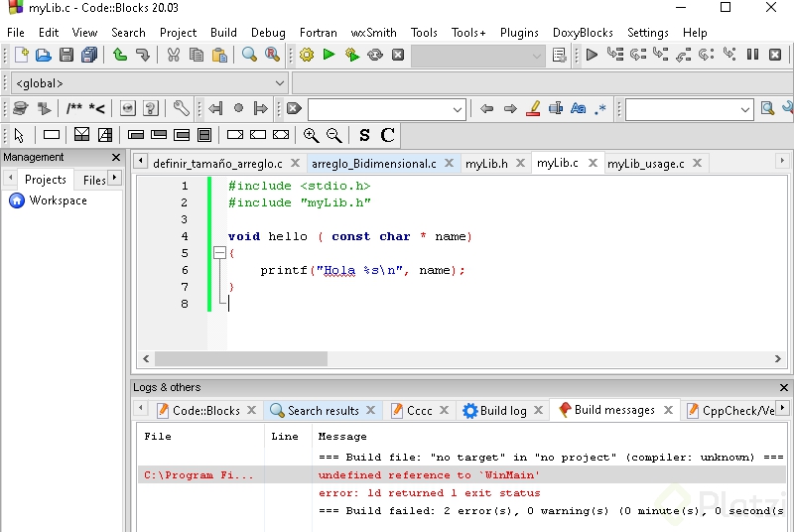Open the DoxyBlocks menu
This screenshot has height=532, width=794.
(583, 33)
